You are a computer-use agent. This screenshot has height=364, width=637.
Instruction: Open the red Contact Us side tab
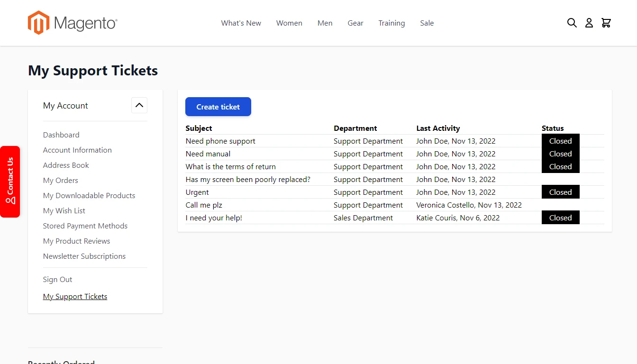tap(10, 182)
